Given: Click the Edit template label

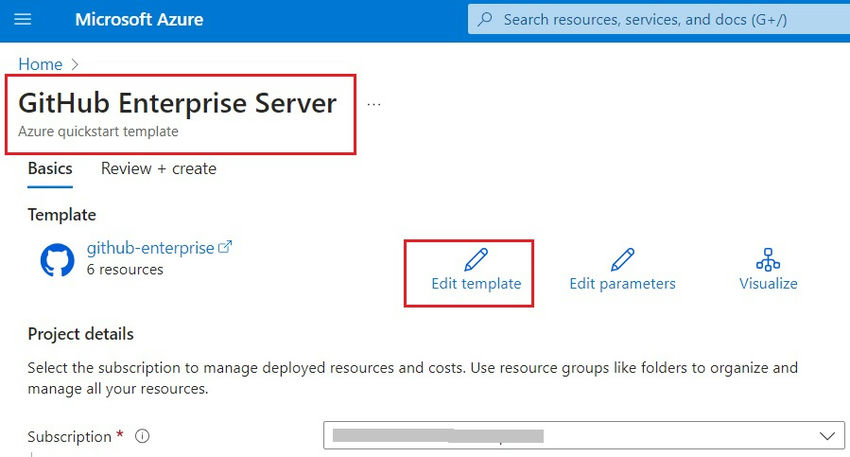Looking at the screenshot, I should [x=476, y=284].
